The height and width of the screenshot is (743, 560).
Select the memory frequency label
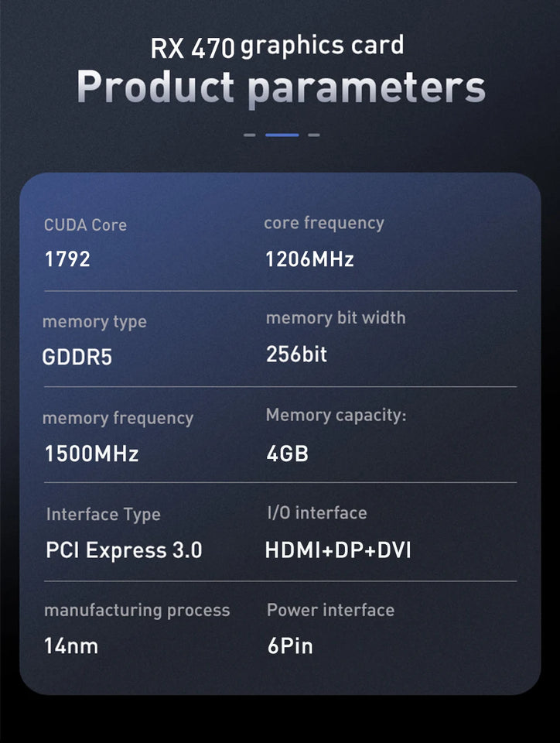tap(118, 419)
